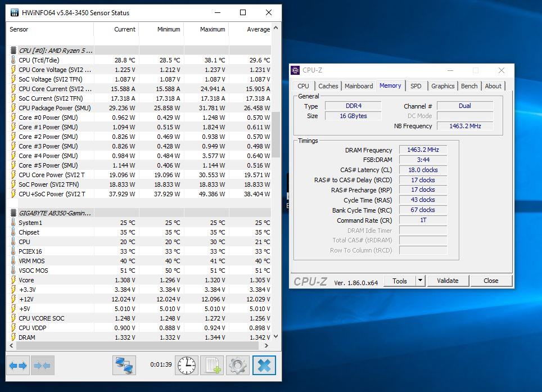542x392 pixels.
Task: Select the +3.3V sensor row
Action: 139,290
